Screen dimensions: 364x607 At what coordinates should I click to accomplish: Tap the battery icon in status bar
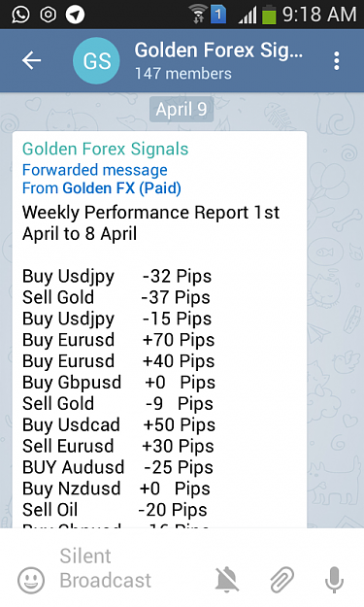pos(269,14)
